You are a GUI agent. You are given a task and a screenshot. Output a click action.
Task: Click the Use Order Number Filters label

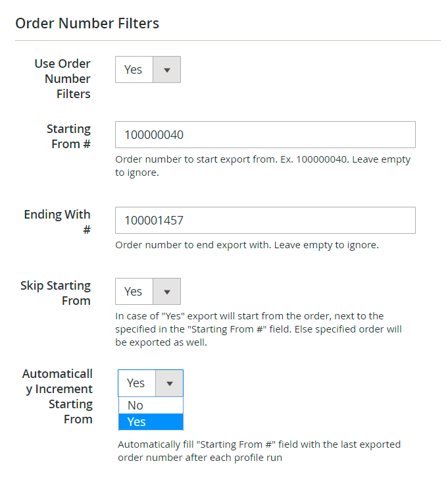pyautogui.click(x=62, y=79)
